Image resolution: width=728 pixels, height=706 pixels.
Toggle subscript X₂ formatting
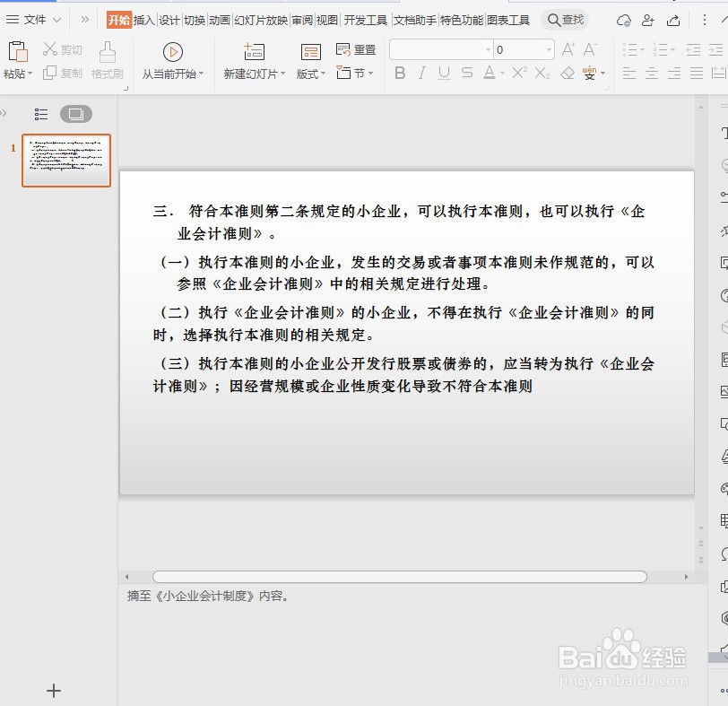542,74
